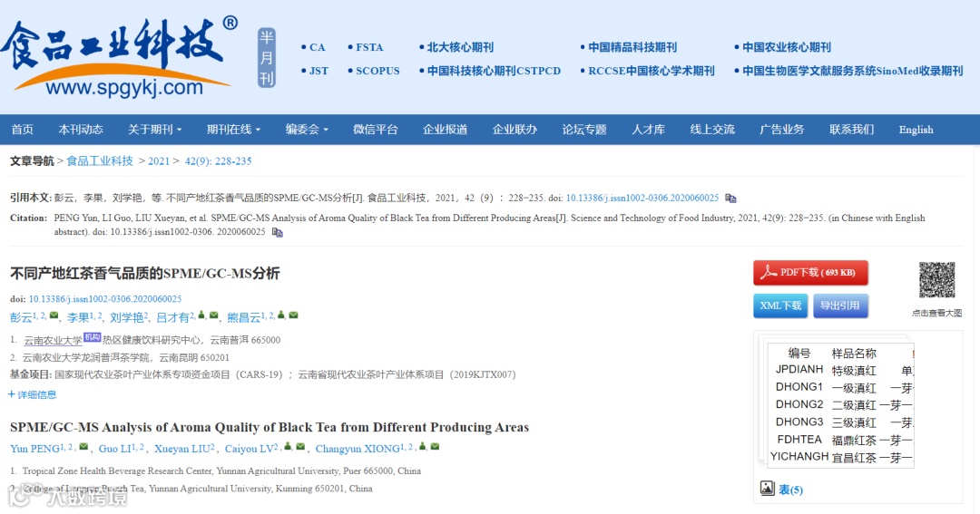
Task: Open 企业联办 in navigation bar
Action: coord(514,130)
